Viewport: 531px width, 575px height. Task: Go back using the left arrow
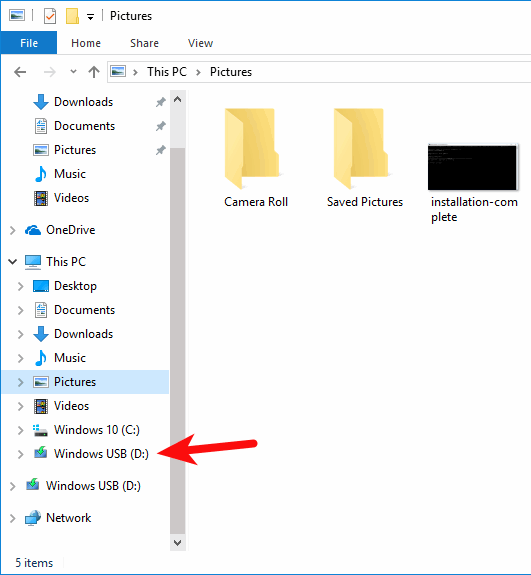pos(20,72)
